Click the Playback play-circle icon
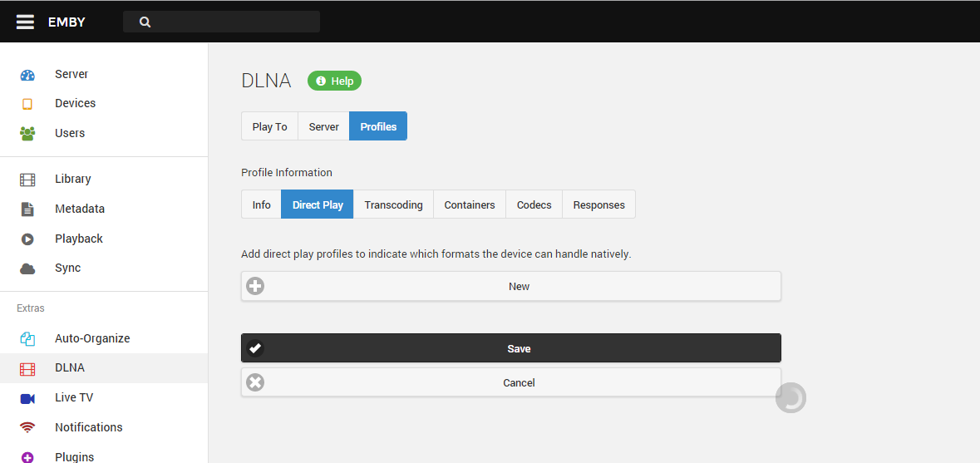Viewport: 980px width, 463px height. coord(27,239)
